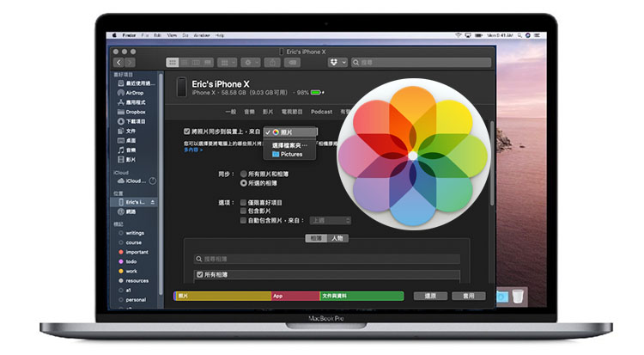The image size is (644, 355).
Task: Switch to icon view in toolbar
Action: point(173,63)
